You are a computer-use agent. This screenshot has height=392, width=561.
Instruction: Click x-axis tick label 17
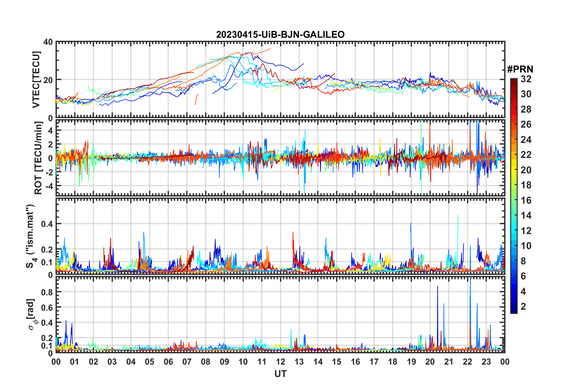point(374,362)
